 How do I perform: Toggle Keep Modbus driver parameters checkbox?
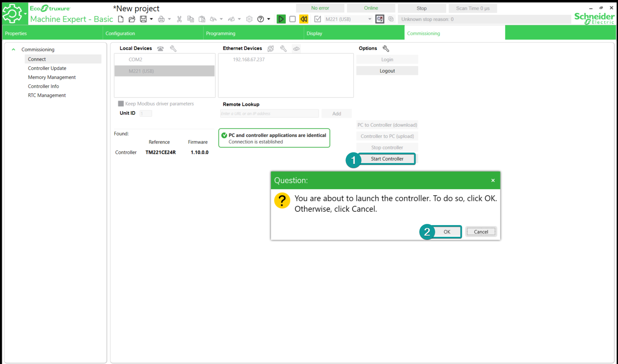click(121, 103)
